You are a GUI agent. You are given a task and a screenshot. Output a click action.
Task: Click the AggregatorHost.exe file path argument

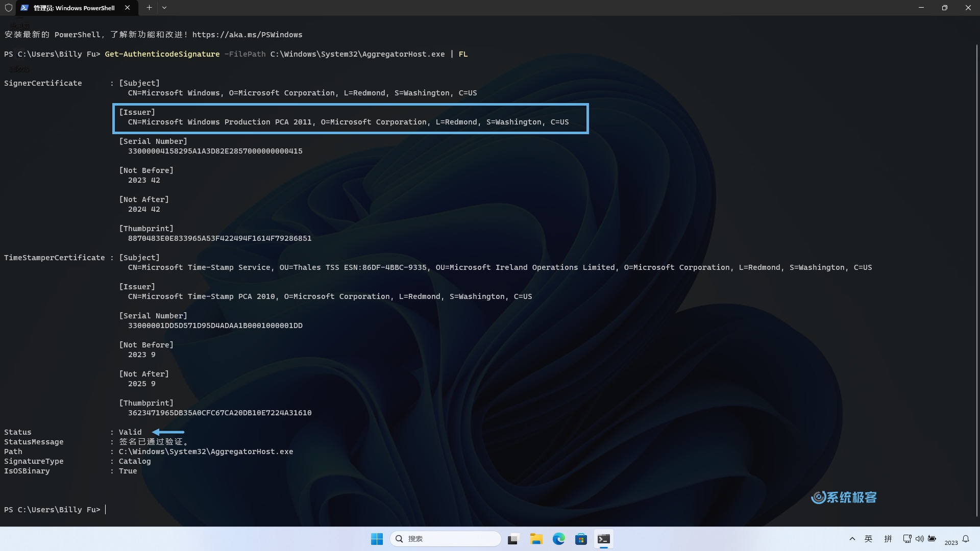(x=357, y=54)
